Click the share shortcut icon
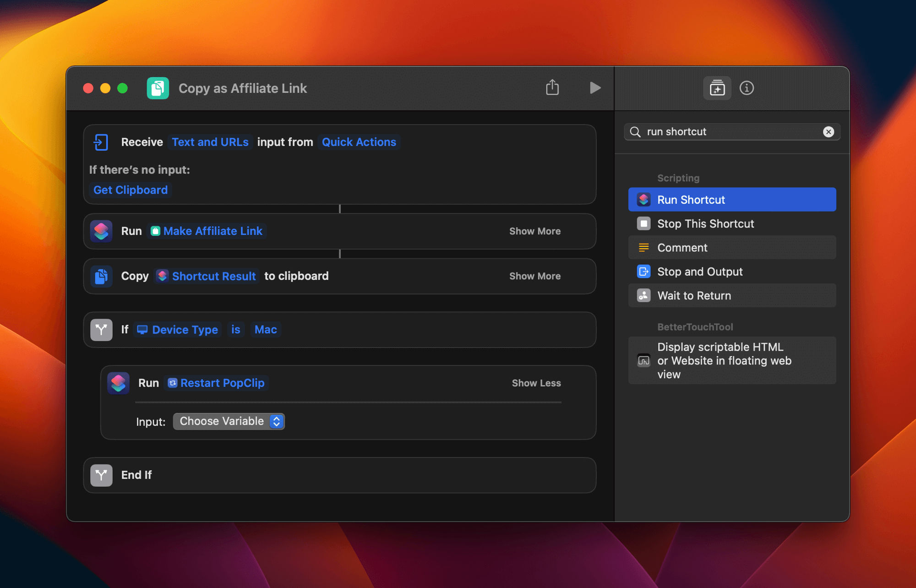Viewport: 916px width, 588px height. point(552,87)
